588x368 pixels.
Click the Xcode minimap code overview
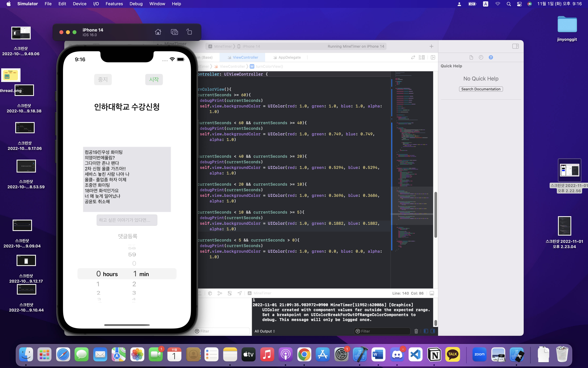pyautogui.click(x=412, y=180)
